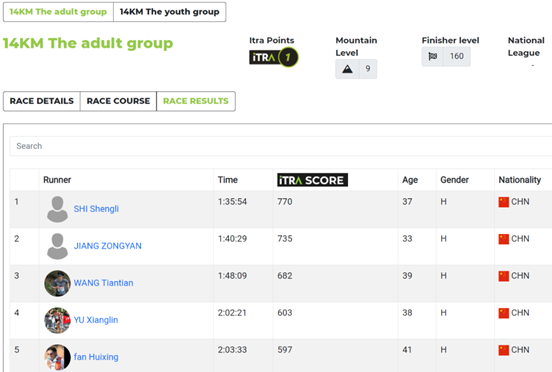The width and height of the screenshot is (552, 372).
Task: Open fan Huixing runner link
Action: [x=96, y=357]
